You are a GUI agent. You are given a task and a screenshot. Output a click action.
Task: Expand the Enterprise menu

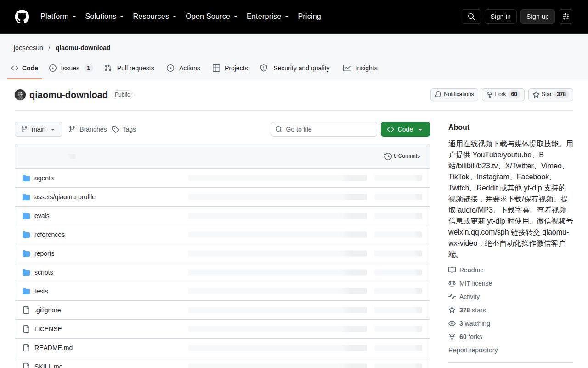tap(267, 17)
